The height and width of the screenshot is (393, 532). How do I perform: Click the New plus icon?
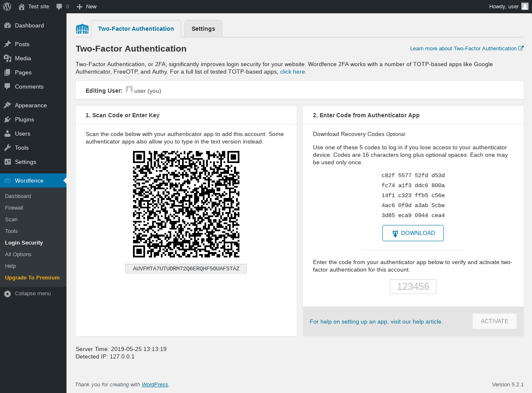tap(80, 7)
